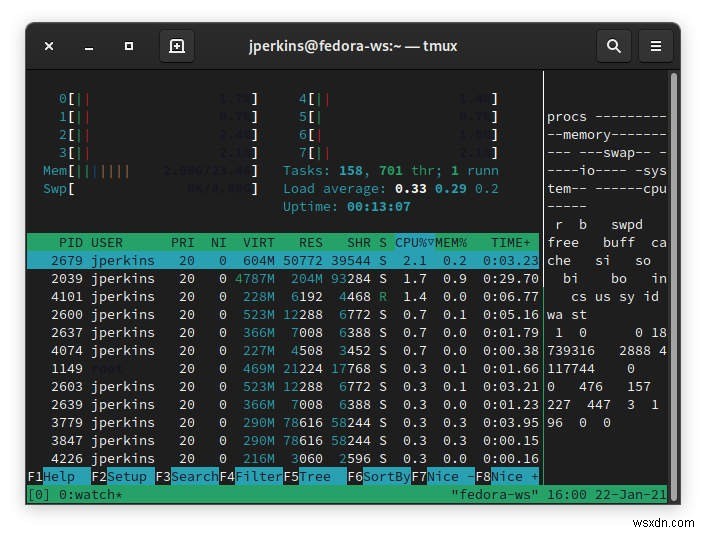Click the "fedora-ws" hostname in status bar
706x533 pixels.
coord(495,495)
